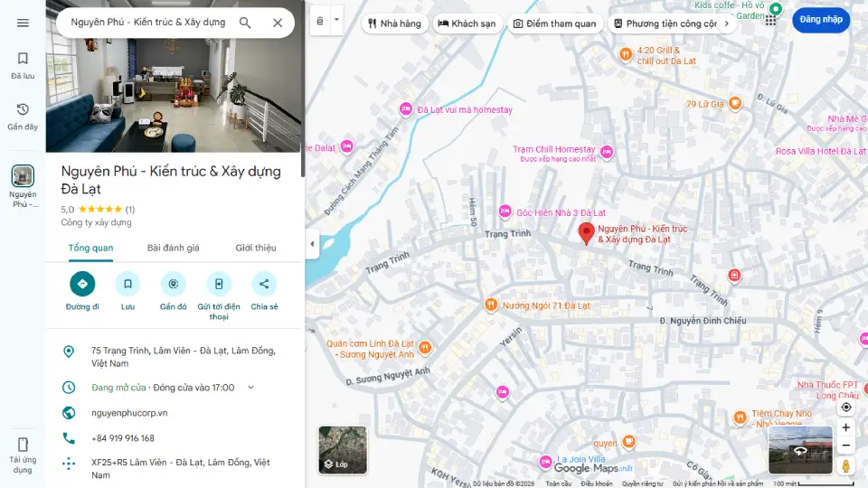This screenshot has width=868, height=488.
Task: Filter by Nhà hàng restaurants
Action: click(x=395, y=23)
